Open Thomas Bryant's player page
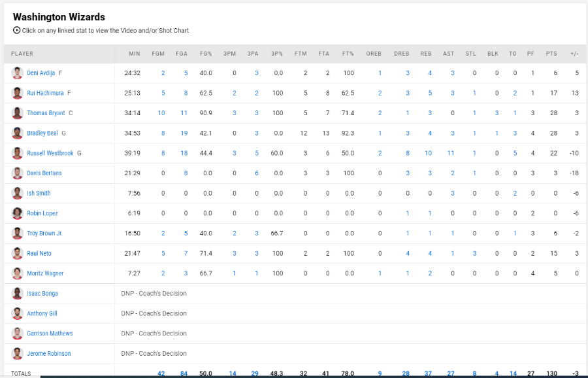The height and width of the screenshot is (378, 588). (46, 113)
